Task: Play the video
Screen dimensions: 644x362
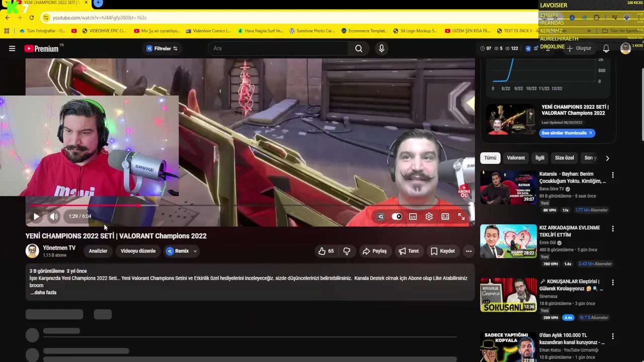Action: pyautogui.click(x=36, y=216)
